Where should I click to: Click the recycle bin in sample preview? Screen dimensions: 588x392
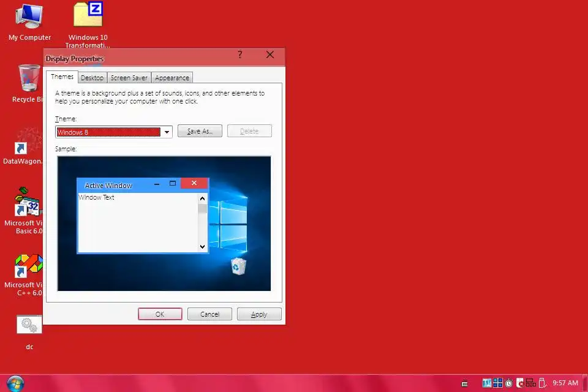click(x=238, y=266)
